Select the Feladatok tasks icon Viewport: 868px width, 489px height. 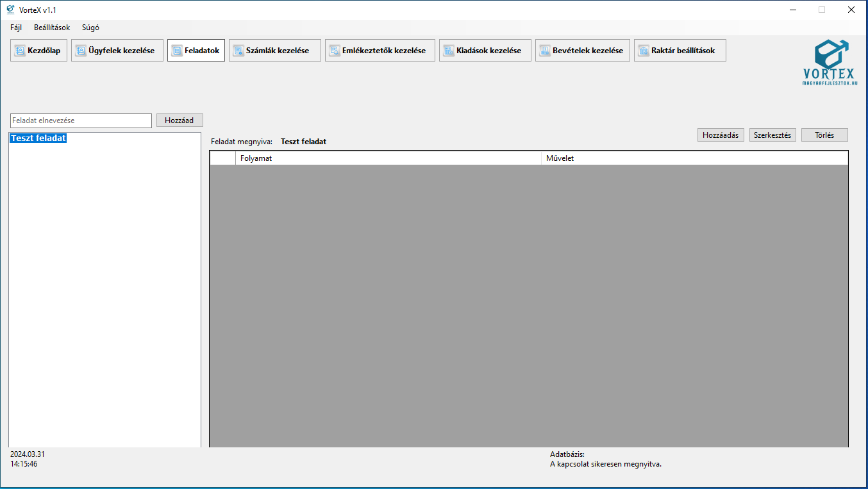pyautogui.click(x=177, y=51)
